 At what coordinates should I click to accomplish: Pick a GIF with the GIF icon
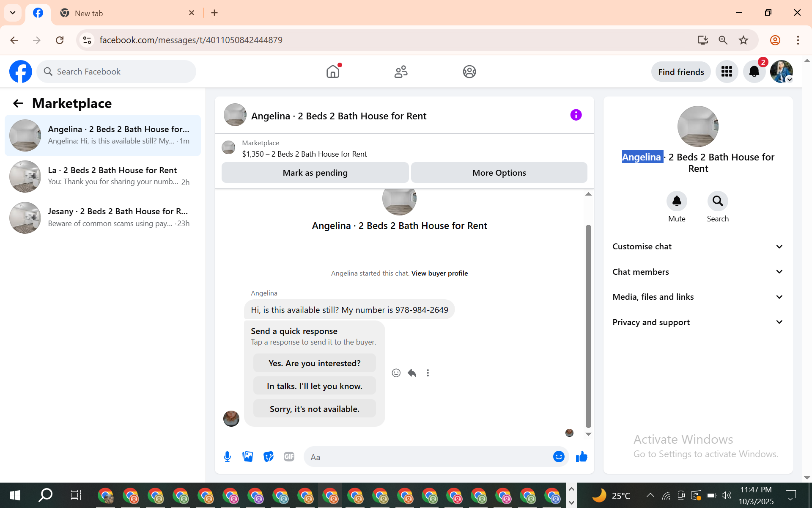pyautogui.click(x=289, y=457)
